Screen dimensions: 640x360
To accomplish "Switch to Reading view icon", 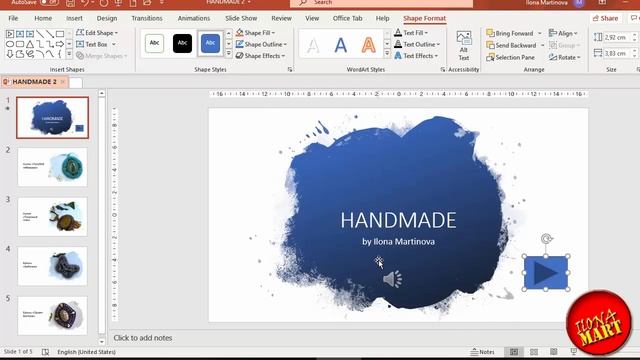I will pyautogui.click(x=553, y=352).
